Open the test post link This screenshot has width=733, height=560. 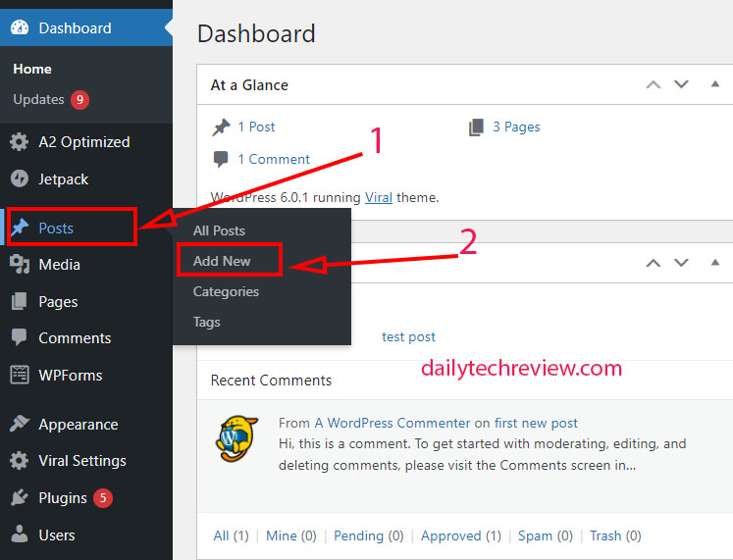[x=408, y=336]
